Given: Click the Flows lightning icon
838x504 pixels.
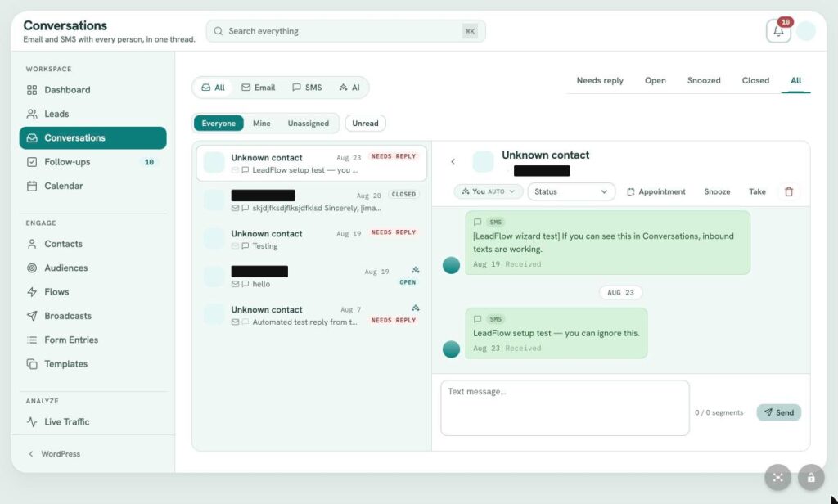Looking at the screenshot, I should pyautogui.click(x=32, y=292).
